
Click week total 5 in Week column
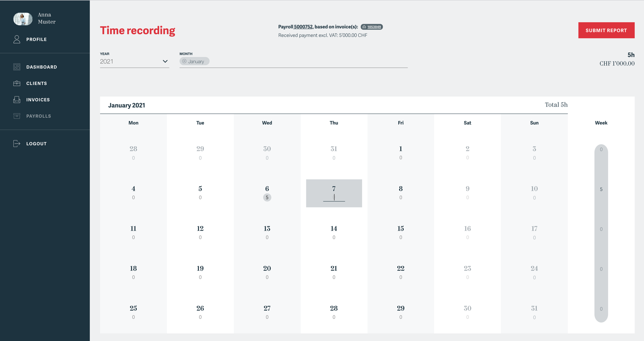(x=601, y=189)
